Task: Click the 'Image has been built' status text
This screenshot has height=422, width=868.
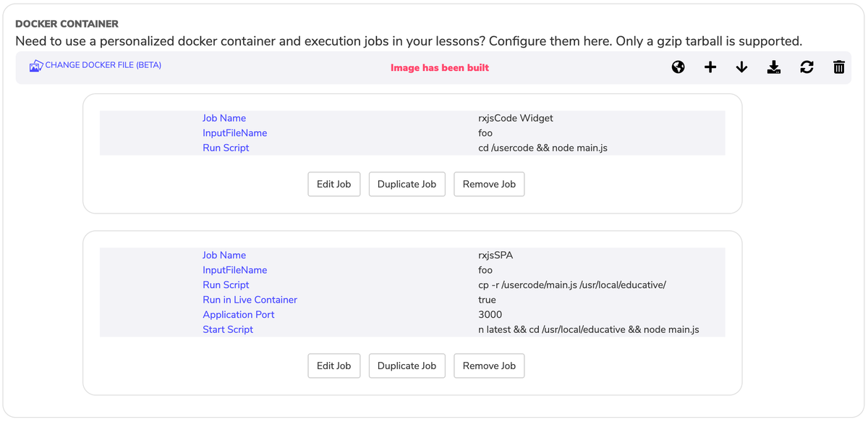Action: tap(440, 67)
